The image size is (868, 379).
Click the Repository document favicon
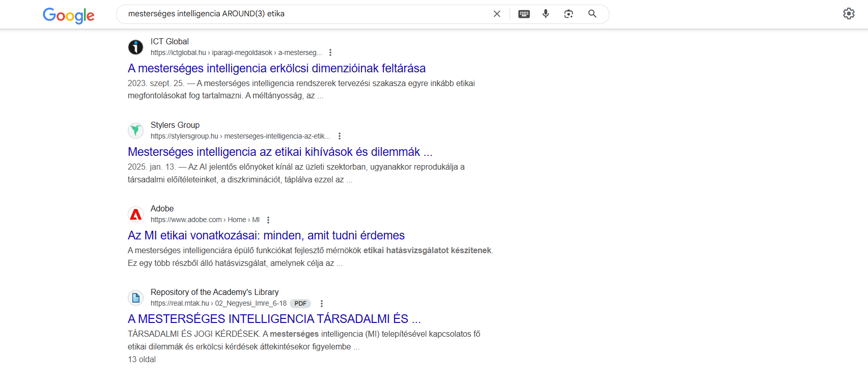coord(135,297)
